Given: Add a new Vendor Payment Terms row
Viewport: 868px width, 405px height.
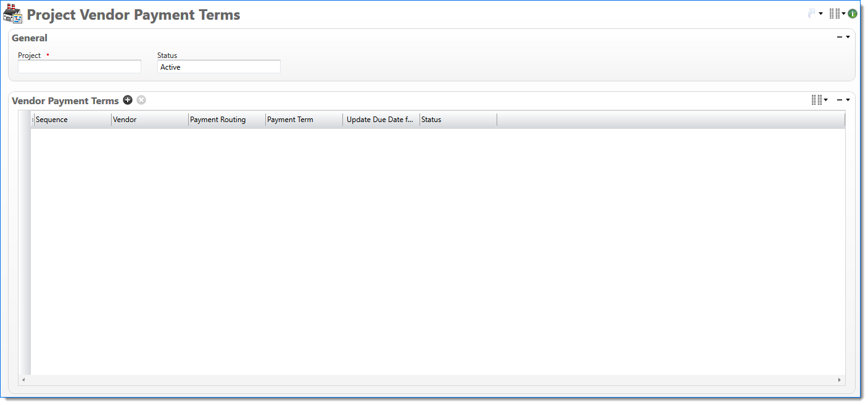Looking at the screenshot, I should coord(128,100).
